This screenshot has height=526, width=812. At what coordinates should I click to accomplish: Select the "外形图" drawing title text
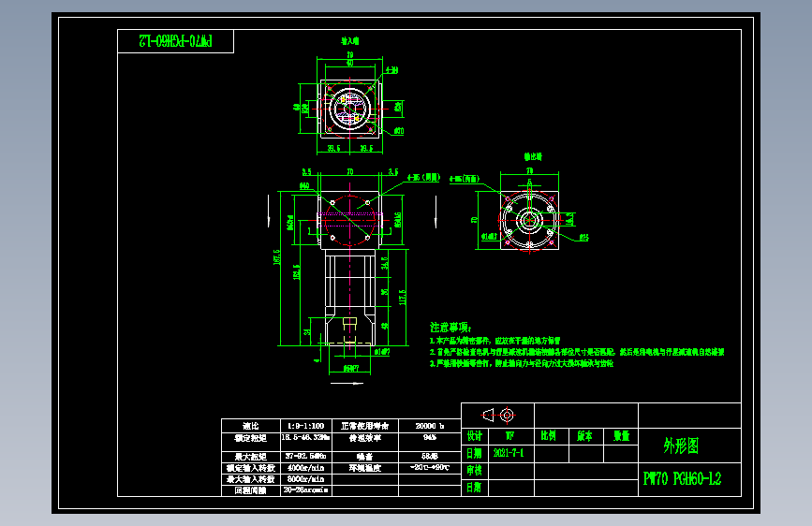tap(681, 446)
